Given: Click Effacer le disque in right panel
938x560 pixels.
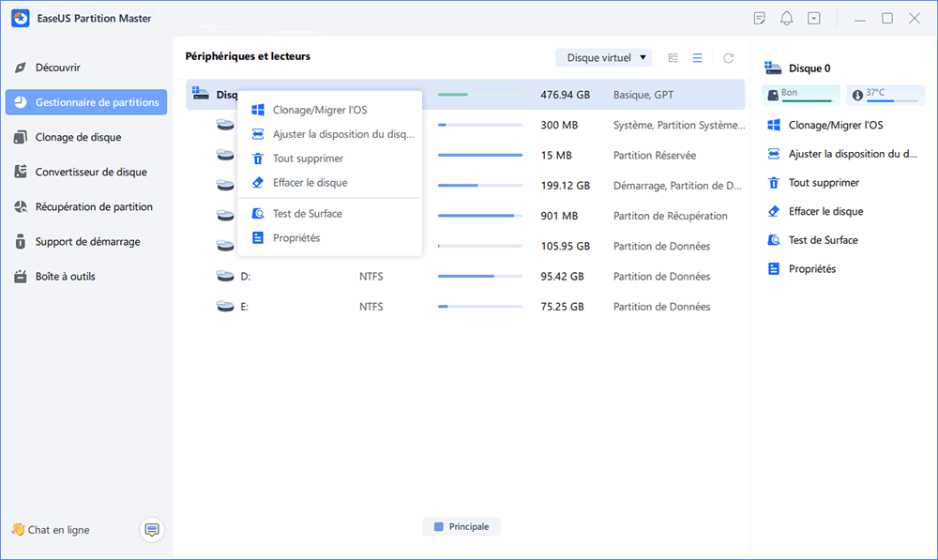Looking at the screenshot, I should coord(815,211).
